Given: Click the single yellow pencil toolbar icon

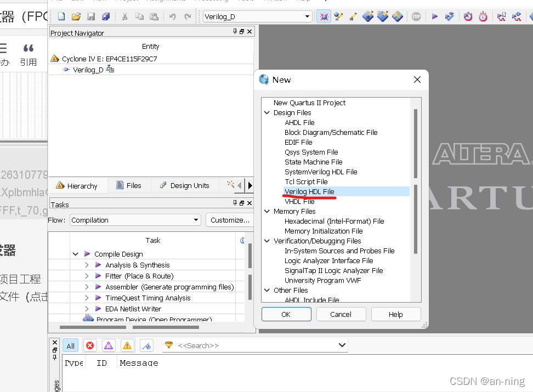Looking at the screenshot, I should tap(353, 16).
